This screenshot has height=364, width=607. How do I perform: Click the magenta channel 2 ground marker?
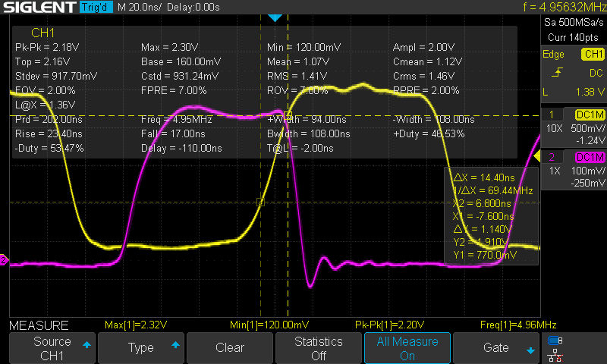(4, 261)
